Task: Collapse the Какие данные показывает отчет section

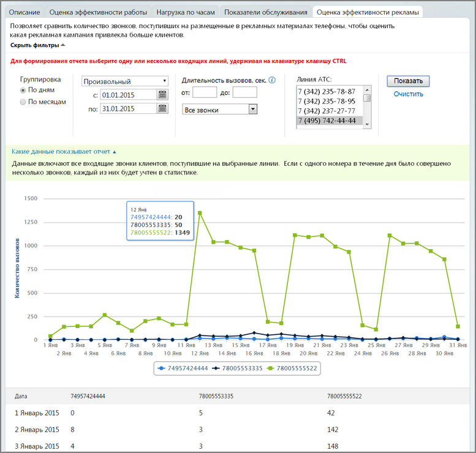Action: (64, 151)
